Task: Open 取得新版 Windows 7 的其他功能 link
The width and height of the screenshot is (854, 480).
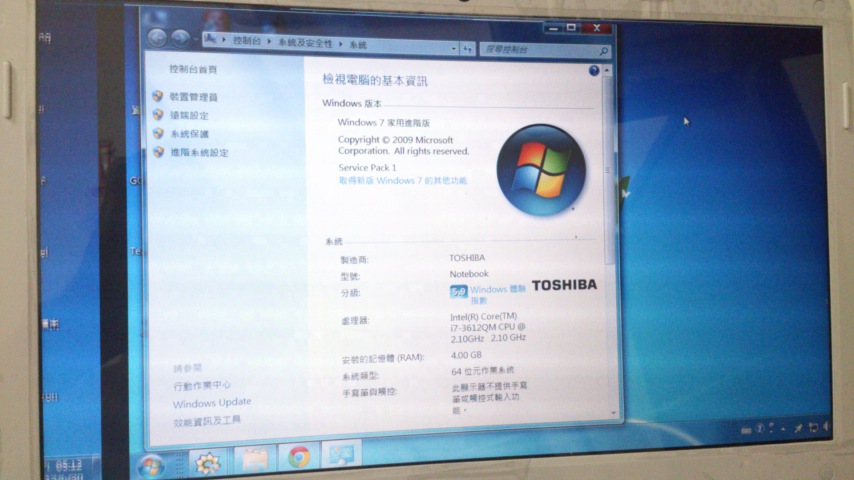Action: 402,180
